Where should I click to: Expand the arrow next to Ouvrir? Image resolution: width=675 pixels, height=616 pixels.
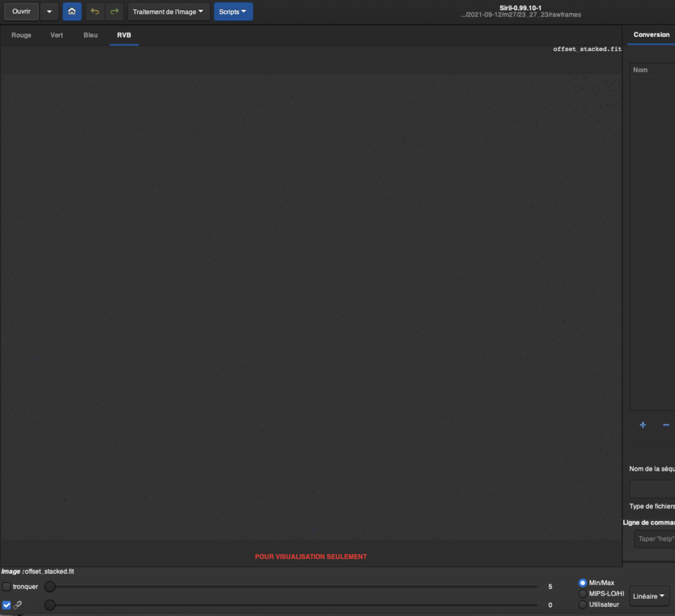pos(49,12)
